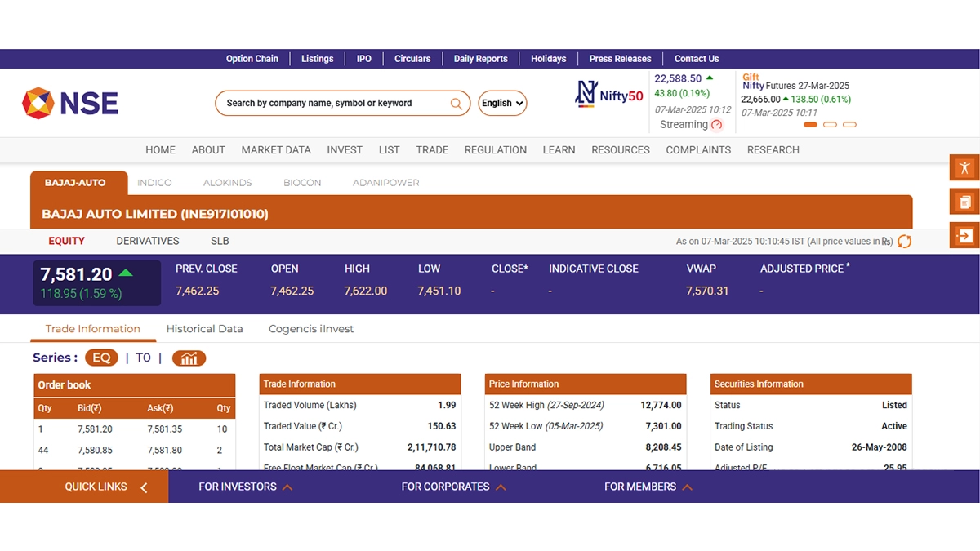Switch to the Historical Data tab
Image resolution: width=980 pixels, height=551 pixels.
click(x=204, y=329)
